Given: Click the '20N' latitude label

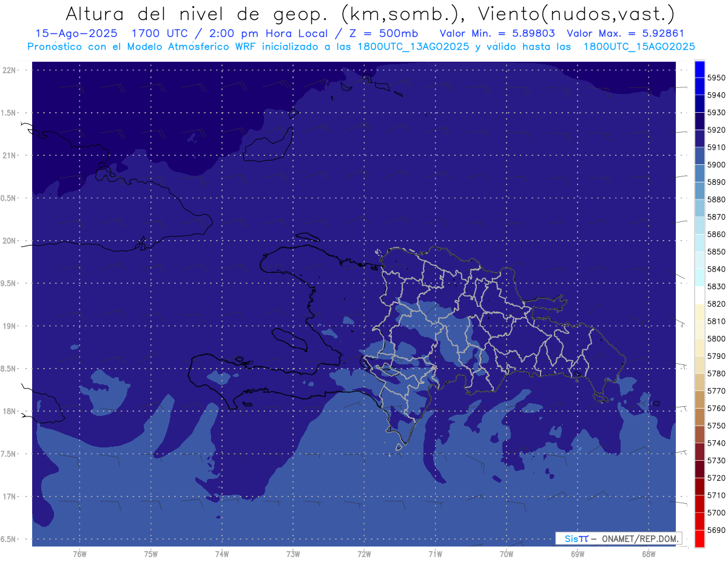Looking at the screenshot, I should [x=9, y=241].
